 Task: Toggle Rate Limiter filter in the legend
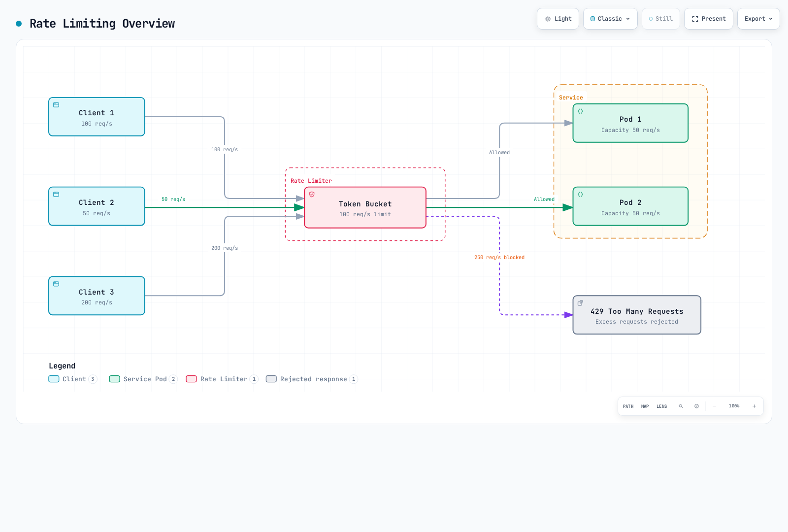222,379
